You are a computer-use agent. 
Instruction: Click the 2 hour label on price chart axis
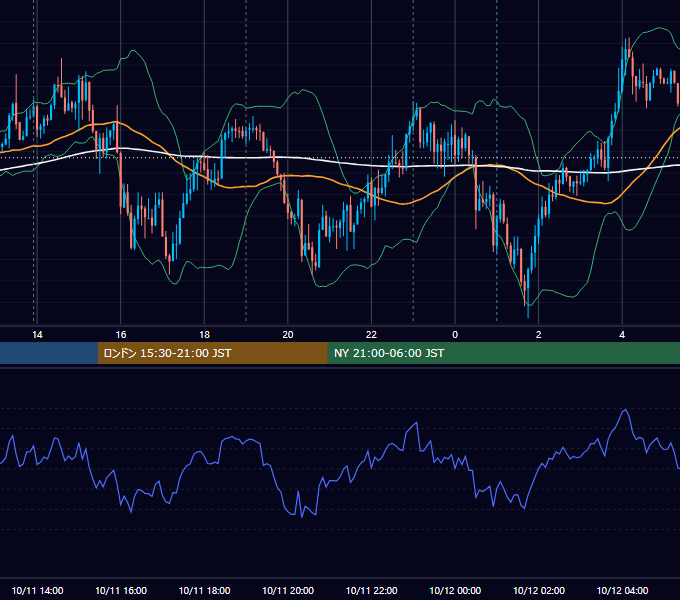(x=539, y=335)
